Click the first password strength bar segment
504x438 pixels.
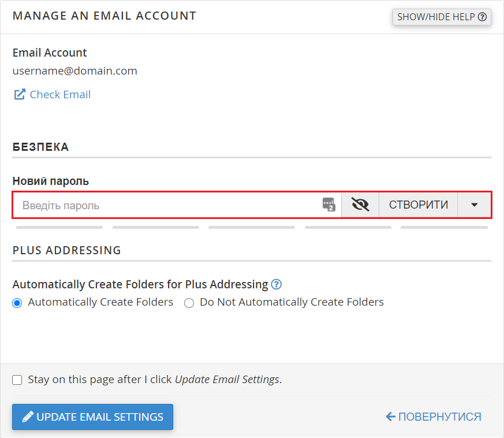59,228
